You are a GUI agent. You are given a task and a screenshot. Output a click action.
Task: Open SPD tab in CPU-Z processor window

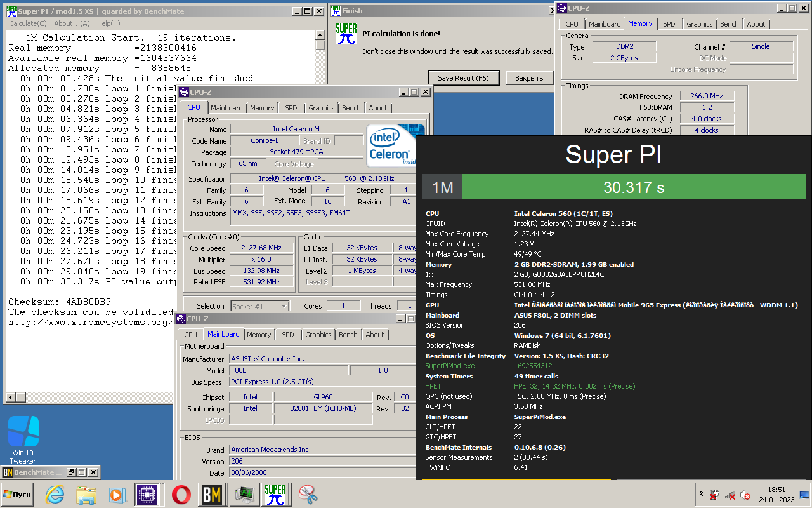click(x=291, y=108)
